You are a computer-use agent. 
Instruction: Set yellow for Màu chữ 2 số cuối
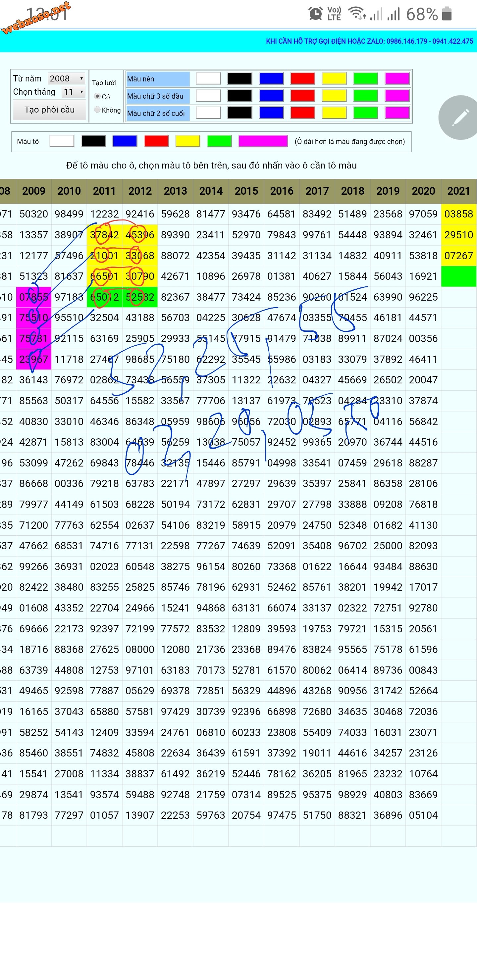click(334, 113)
